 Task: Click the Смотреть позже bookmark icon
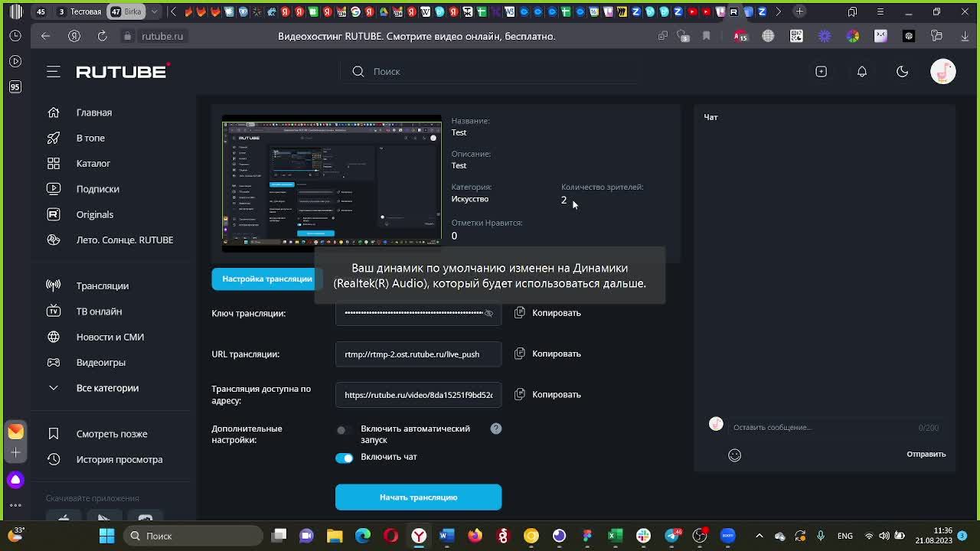click(54, 434)
